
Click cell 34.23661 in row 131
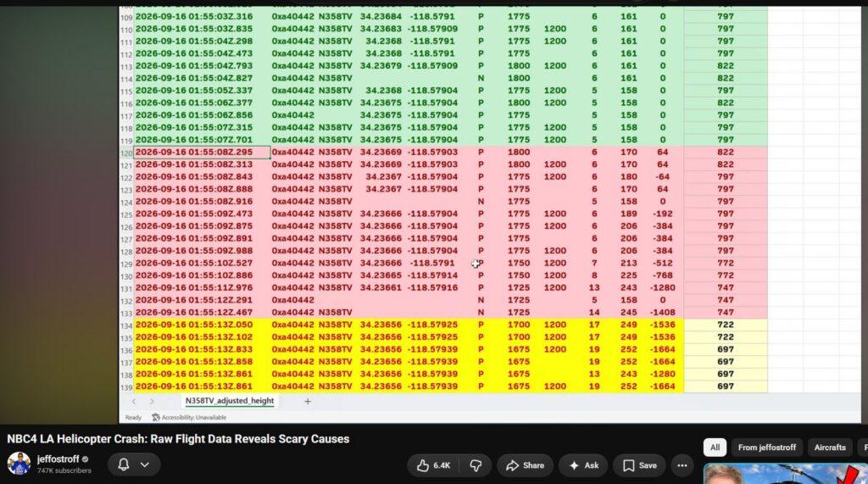pos(381,288)
